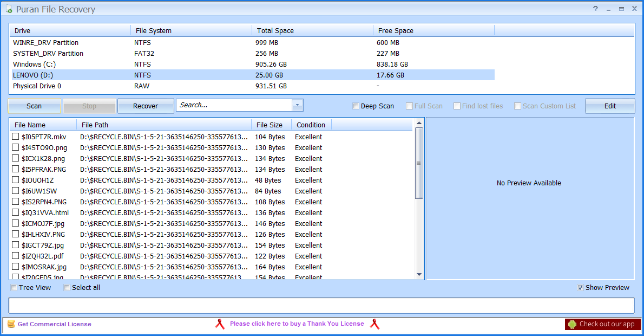This screenshot has width=644, height=336.
Task: Click the file list scrollbar up arrow
Action: pyautogui.click(x=419, y=123)
